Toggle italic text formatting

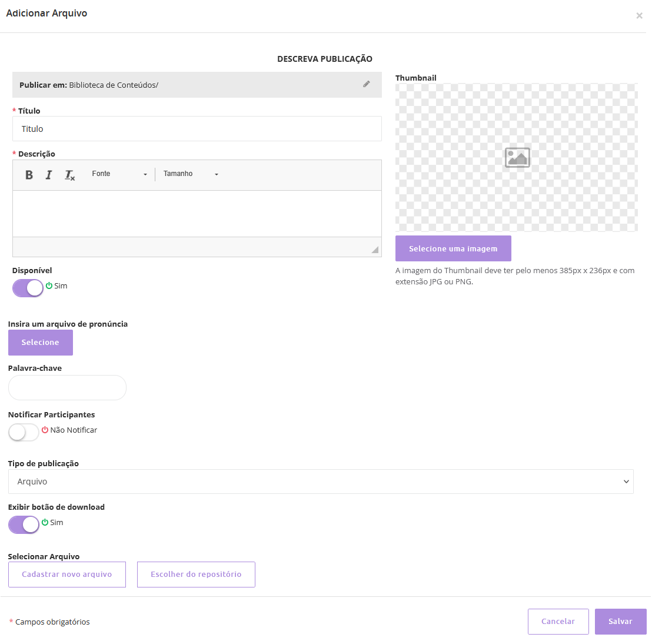point(49,175)
